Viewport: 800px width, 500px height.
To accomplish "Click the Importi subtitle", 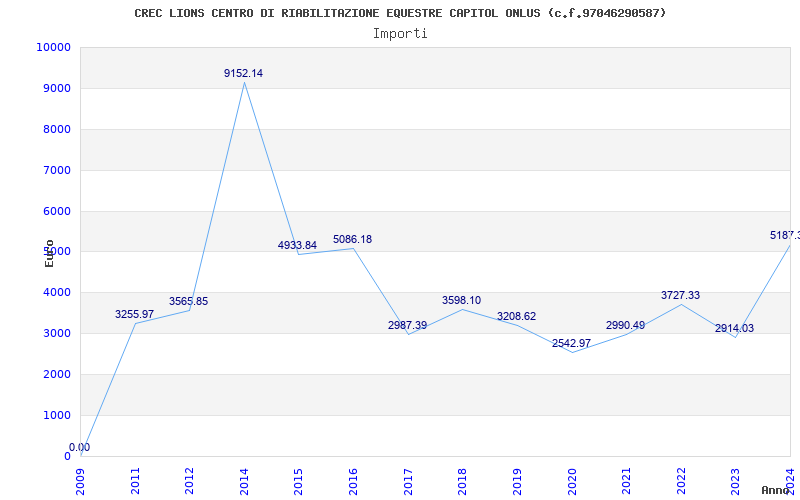I will [400, 34].
